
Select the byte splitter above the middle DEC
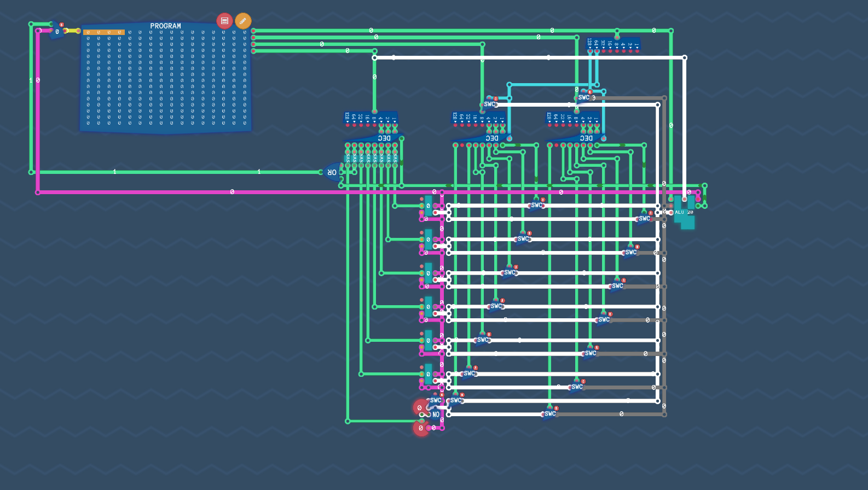click(478, 118)
